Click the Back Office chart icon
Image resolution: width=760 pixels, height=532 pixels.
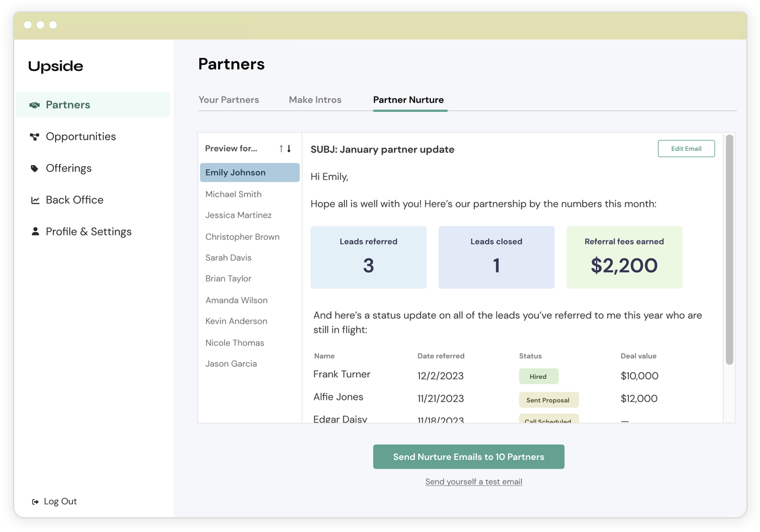pyautogui.click(x=35, y=200)
